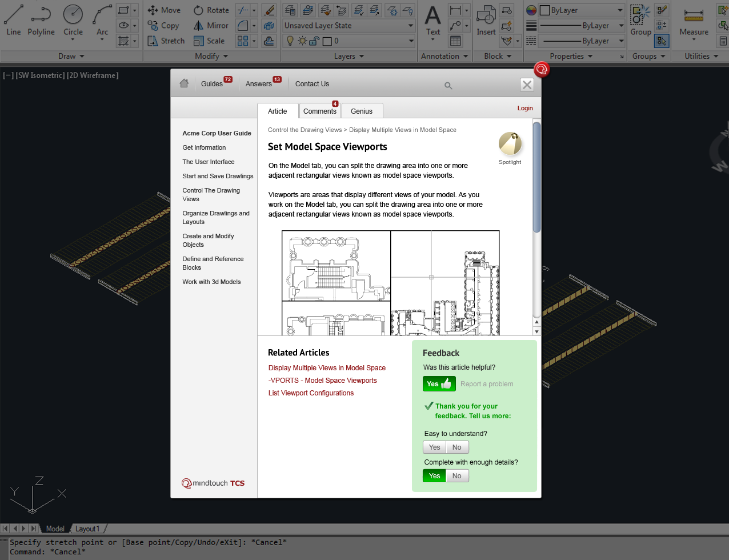Open the ByLayer color dropdown

[x=582, y=10]
